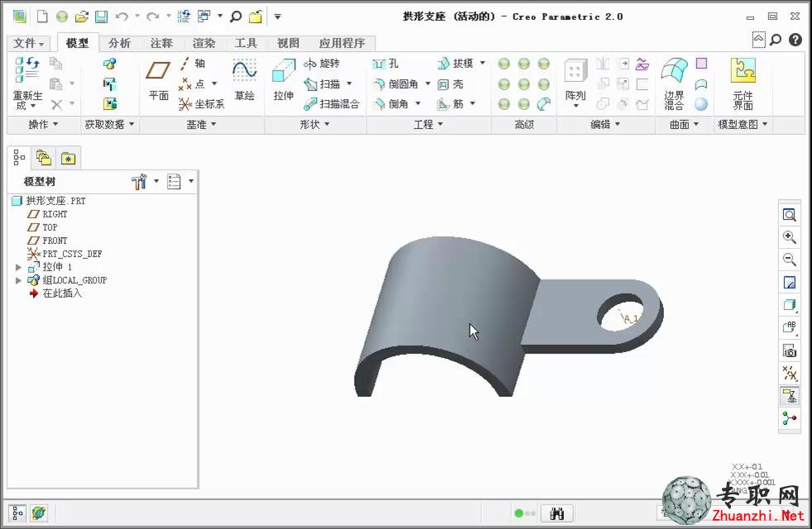Choose the Sweep (扫描) tool
This screenshot has height=529, width=812.
(x=322, y=83)
